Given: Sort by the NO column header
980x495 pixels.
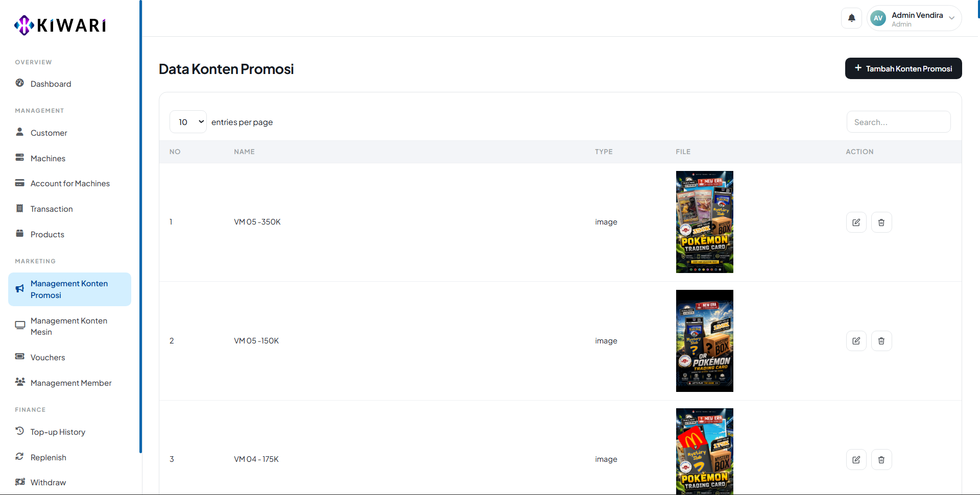Looking at the screenshot, I should coord(175,152).
